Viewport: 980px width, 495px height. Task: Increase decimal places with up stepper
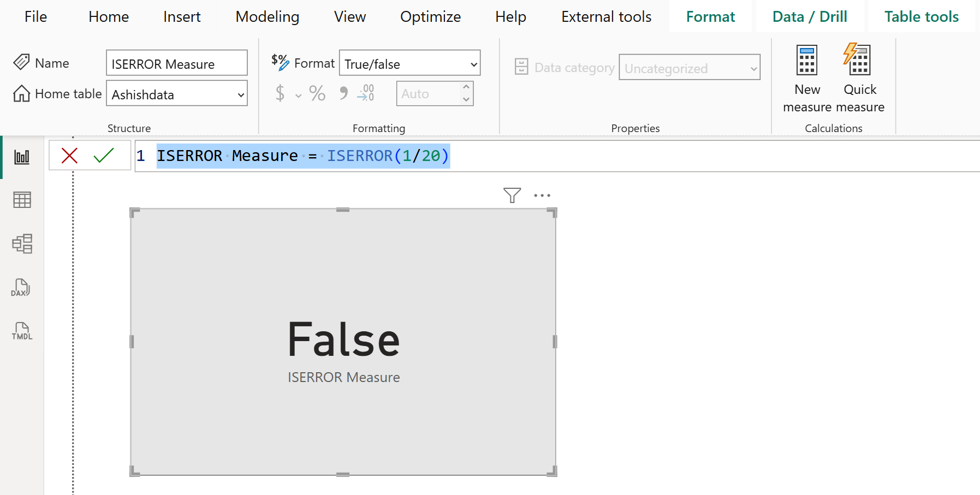click(x=466, y=87)
